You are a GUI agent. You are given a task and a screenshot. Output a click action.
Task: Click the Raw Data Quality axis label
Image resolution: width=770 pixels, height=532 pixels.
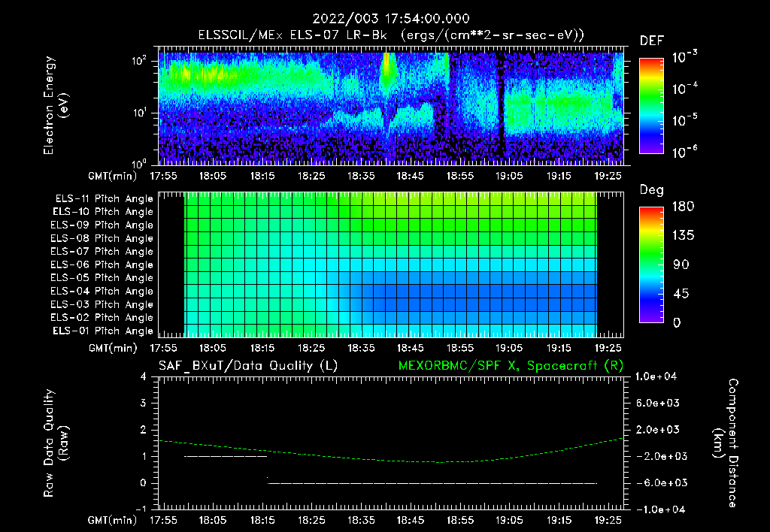click(56, 443)
